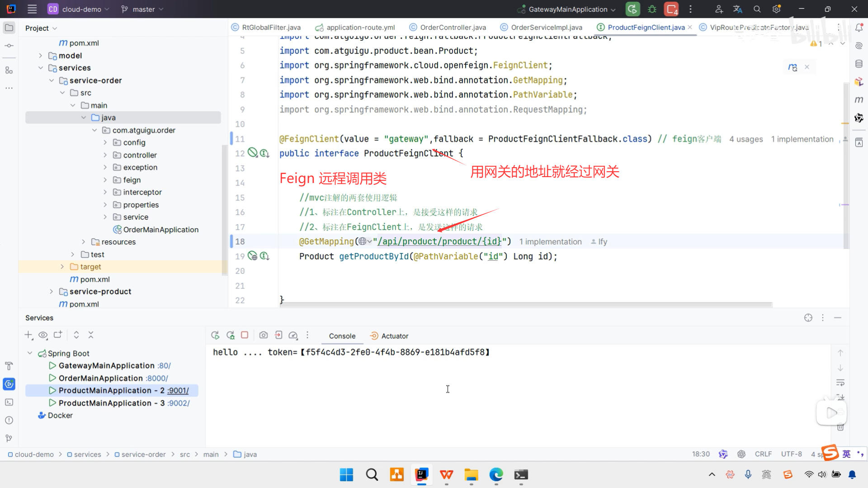Toggle the Services tool window sidebar button
This screenshot has width=868, height=488.
9,384
